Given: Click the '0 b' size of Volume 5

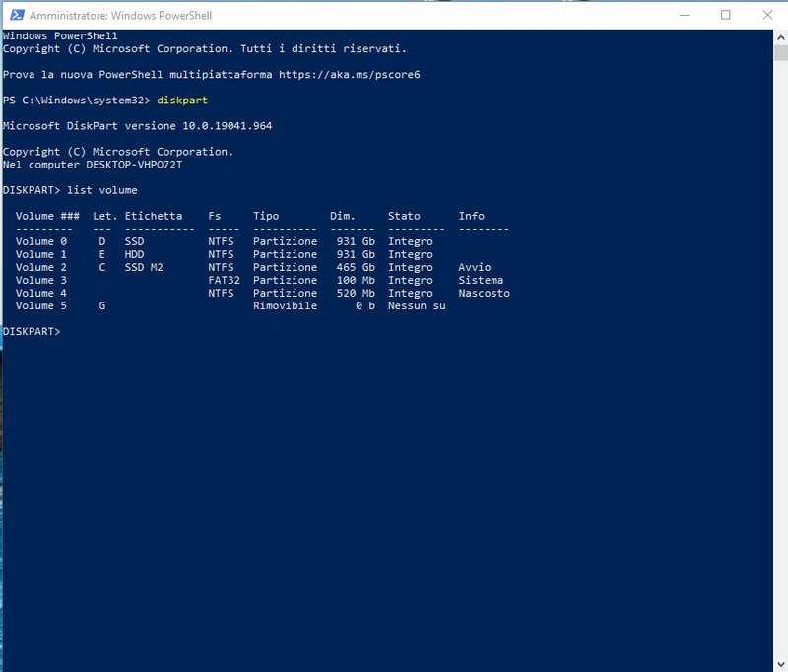Looking at the screenshot, I should pyautogui.click(x=365, y=305).
